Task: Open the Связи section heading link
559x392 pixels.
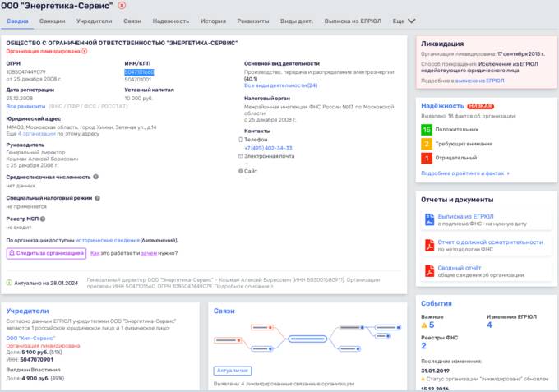Action: click(x=224, y=311)
